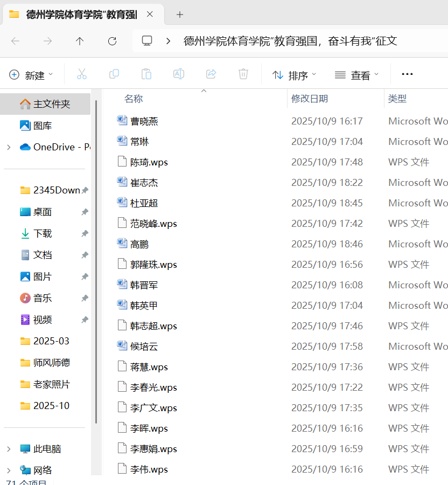Image resolution: width=448 pixels, height=485 pixels.
Task: Open the new tab plus button
Action: [x=180, y=15]
